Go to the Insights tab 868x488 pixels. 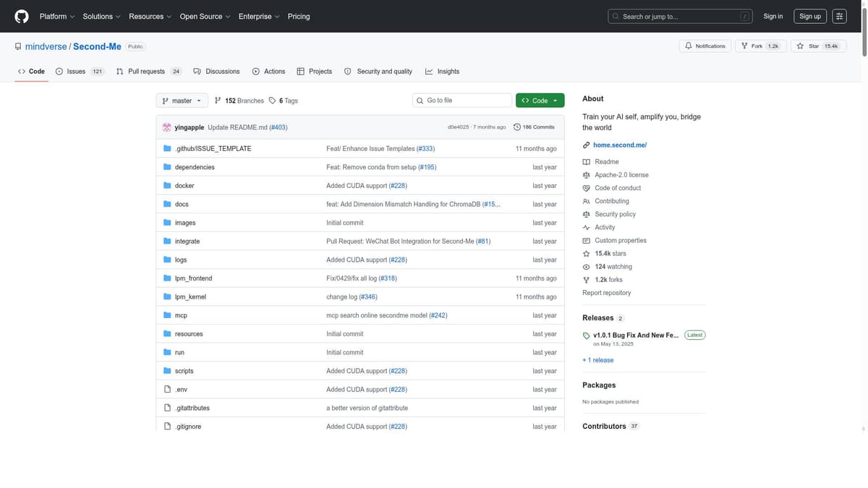tap(442, 72)
